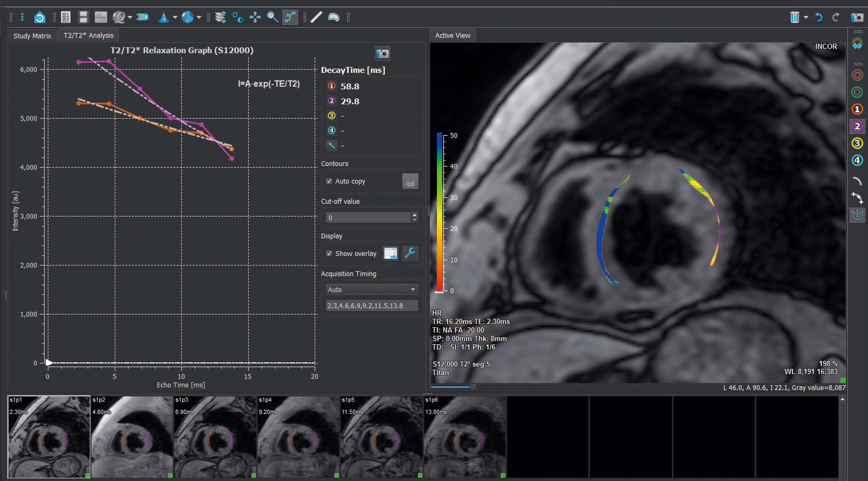Click the bullseye polar map icon
This screenshot has width=868, height=481.
pos(187,17)
